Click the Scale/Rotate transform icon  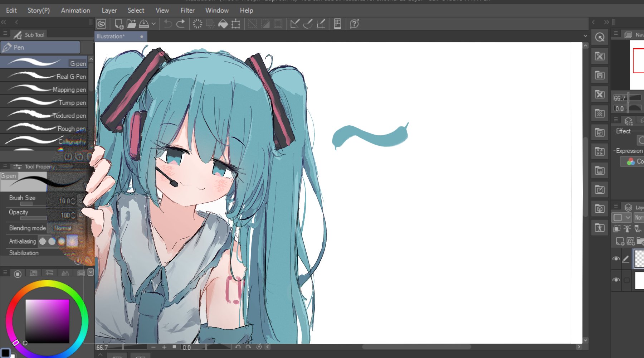point(236,24)
